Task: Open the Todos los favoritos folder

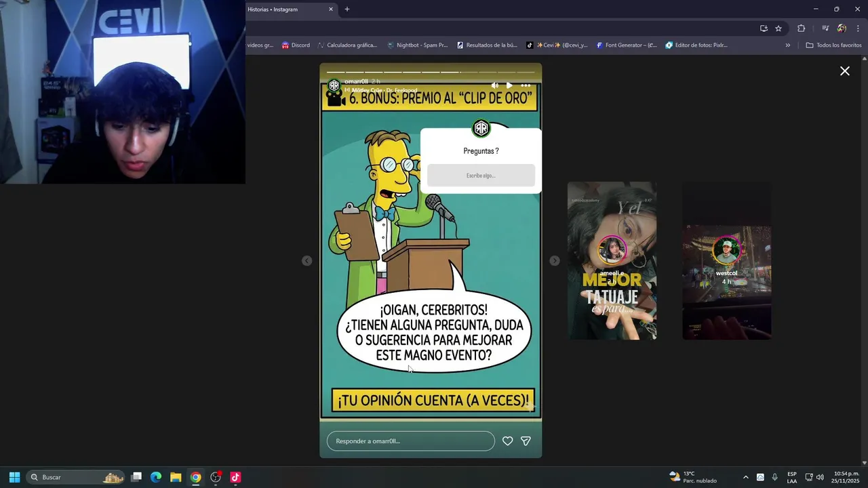Action: point(833,45)
